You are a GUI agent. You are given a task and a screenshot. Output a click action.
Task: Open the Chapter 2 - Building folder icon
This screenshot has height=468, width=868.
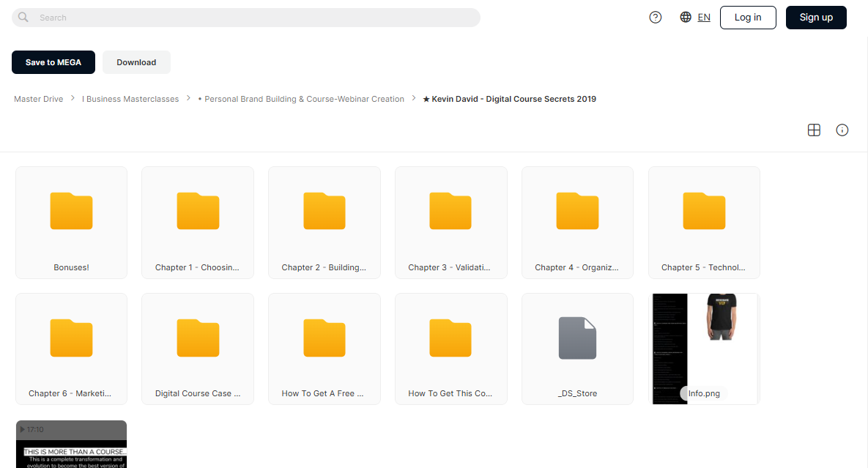click(324, 211)
